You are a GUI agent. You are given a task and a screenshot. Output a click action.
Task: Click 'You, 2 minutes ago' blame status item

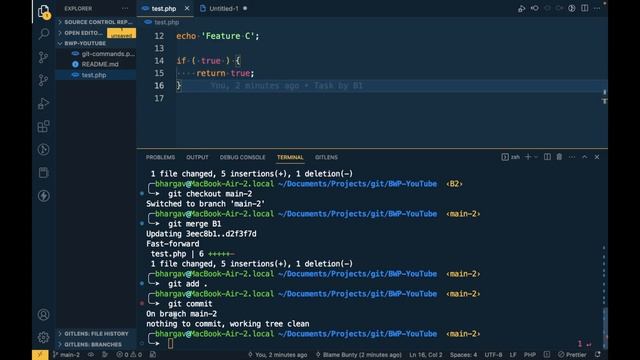(x=278, y=355)
